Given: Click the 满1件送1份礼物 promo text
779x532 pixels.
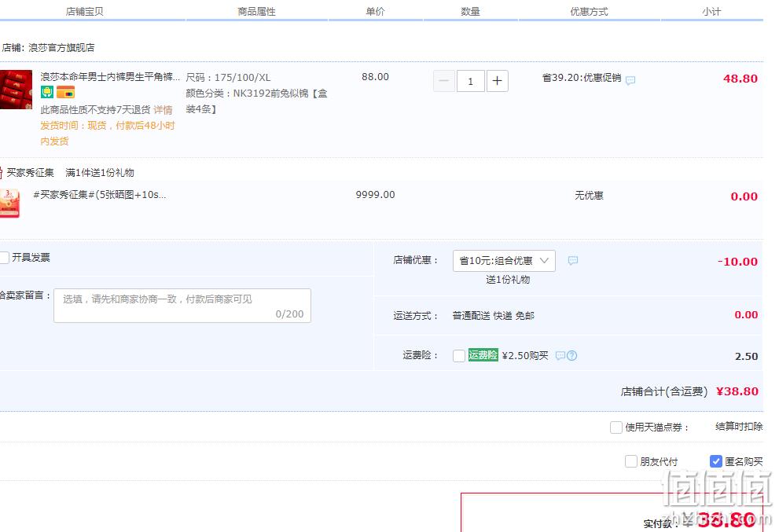Looking at the screenshot, I should (x=100, y=173).
